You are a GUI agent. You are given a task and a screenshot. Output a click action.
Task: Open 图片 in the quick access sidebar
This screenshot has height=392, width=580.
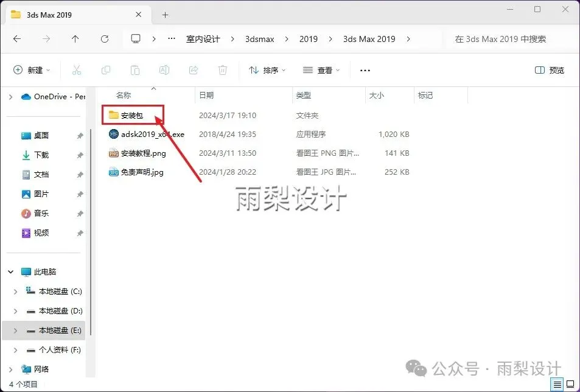point(41,194)
